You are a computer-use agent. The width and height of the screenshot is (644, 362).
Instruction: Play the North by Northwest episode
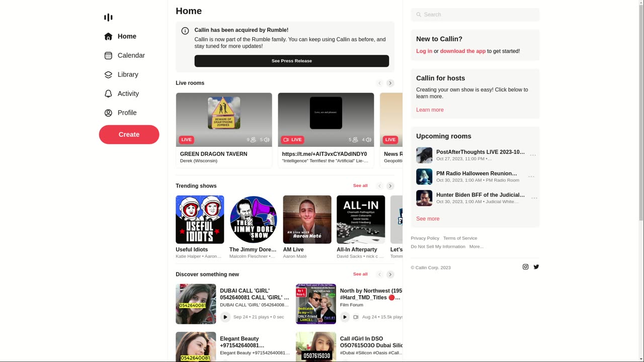point(345,317)
